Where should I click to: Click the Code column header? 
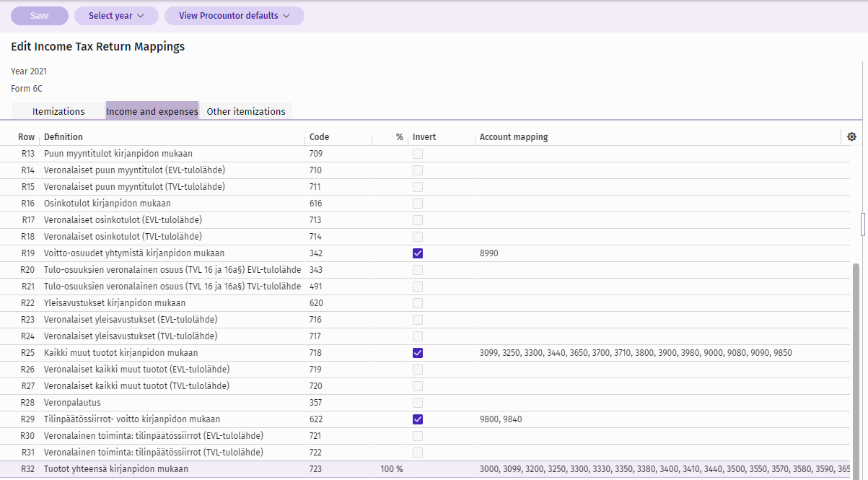click(x=319, y=137)
